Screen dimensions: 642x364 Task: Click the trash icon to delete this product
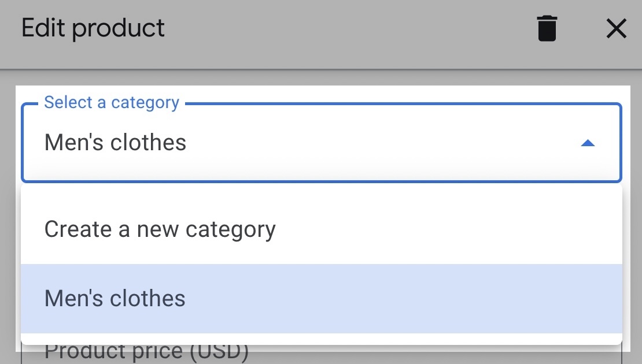click(546, 28)
